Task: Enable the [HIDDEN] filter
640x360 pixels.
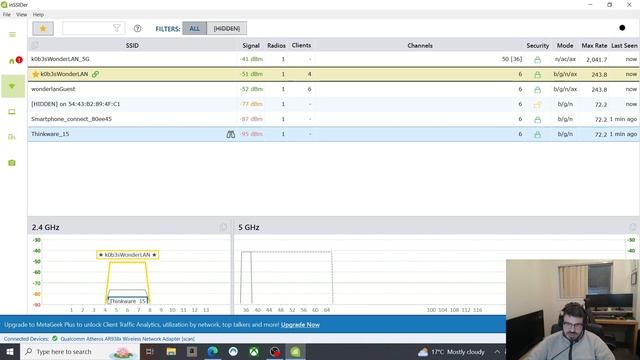Action: 227,28
